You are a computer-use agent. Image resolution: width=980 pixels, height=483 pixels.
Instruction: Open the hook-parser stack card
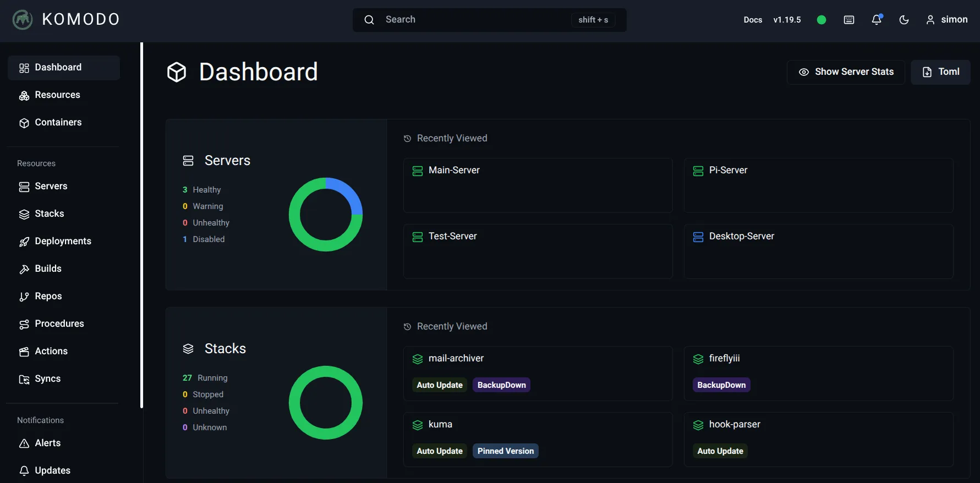[x=818, y=440]
